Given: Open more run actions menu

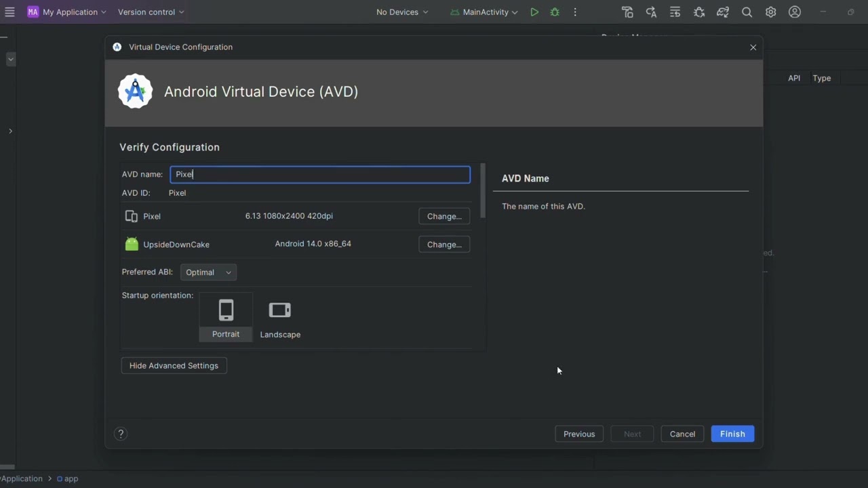Looking at the screenshot, I should click(x=575, y=12).
